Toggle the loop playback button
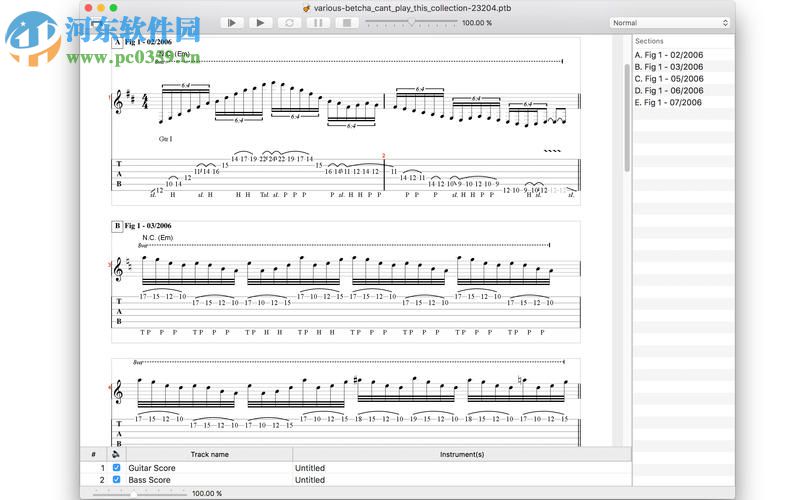 pyautogui.click(x=289, y=22)
